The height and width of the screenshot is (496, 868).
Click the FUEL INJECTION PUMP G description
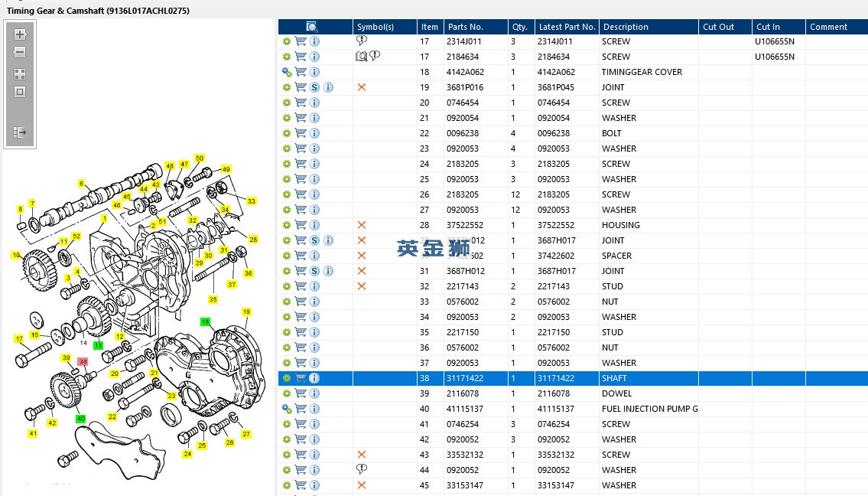pyautogui.click(x=650, y=409)
